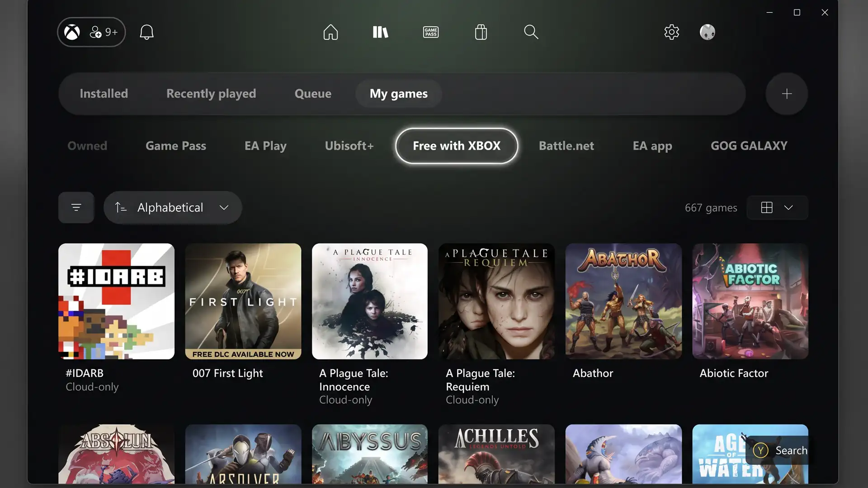Open the Xbox logo menu
868x488 pixels.
pyautogui.click(x=72, y=32)
